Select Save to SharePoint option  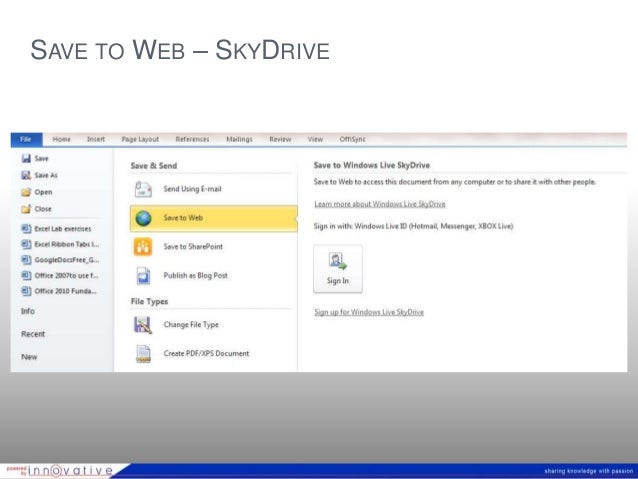(214, 247)
